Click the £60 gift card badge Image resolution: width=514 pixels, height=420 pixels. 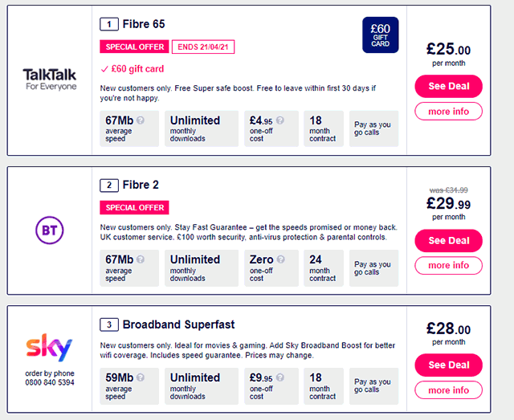tap(380, 35)
